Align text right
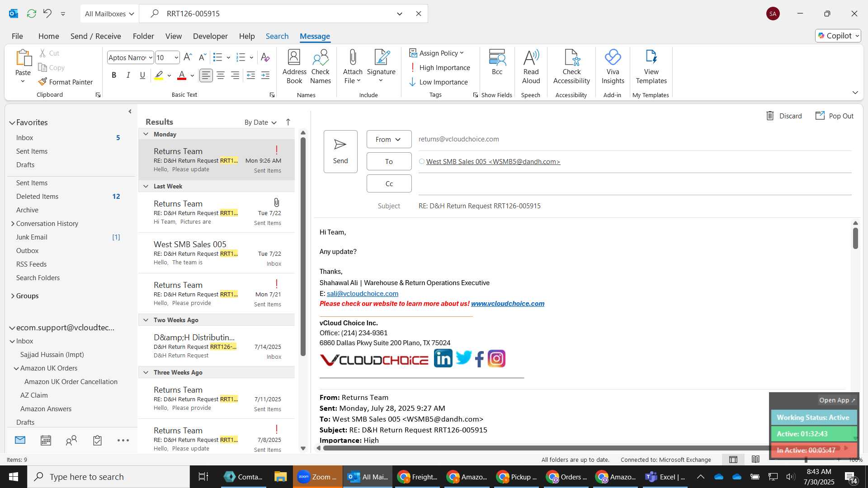Screen dimensions: 868x488 tap(235, 75)
